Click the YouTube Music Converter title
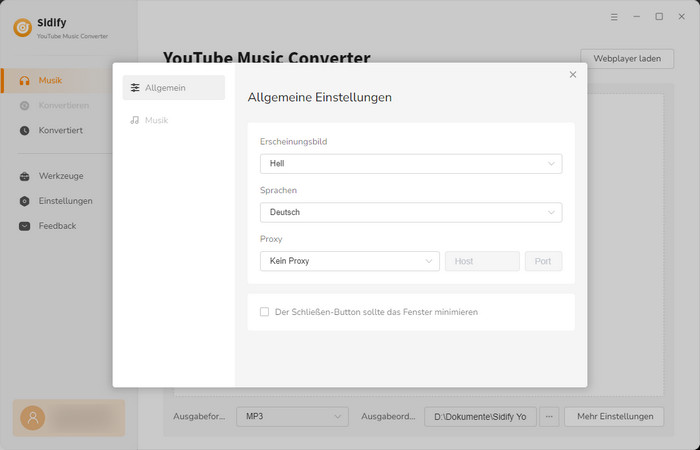The width and height of the screenshot is (700, 450). click(x=267, y=58)
